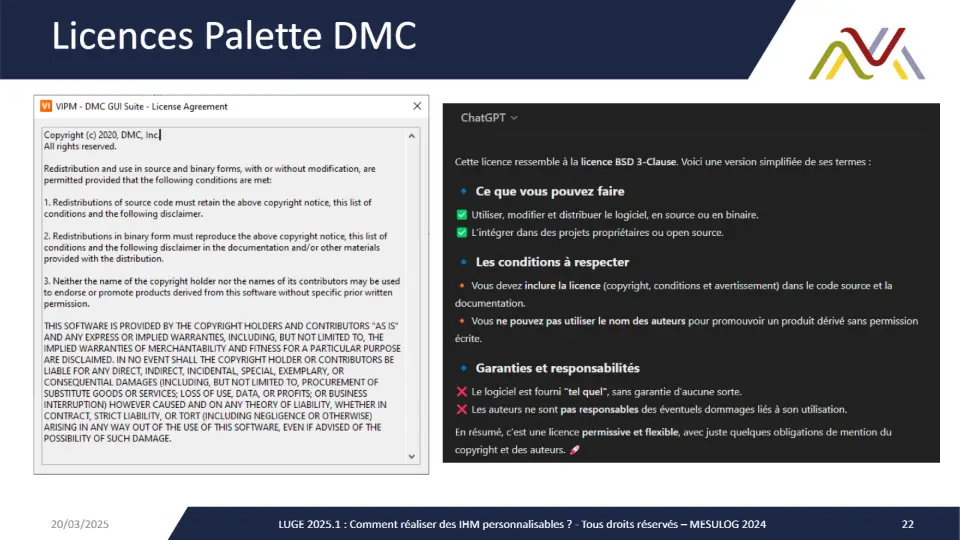Open the ChatGPT model dropdown
Image resolution: width=960 pixels, height=540 pixels.
click(x=489, y=118)
